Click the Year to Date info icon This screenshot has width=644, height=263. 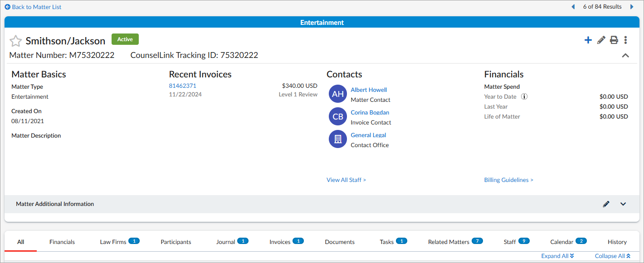[x=524, y=97]
